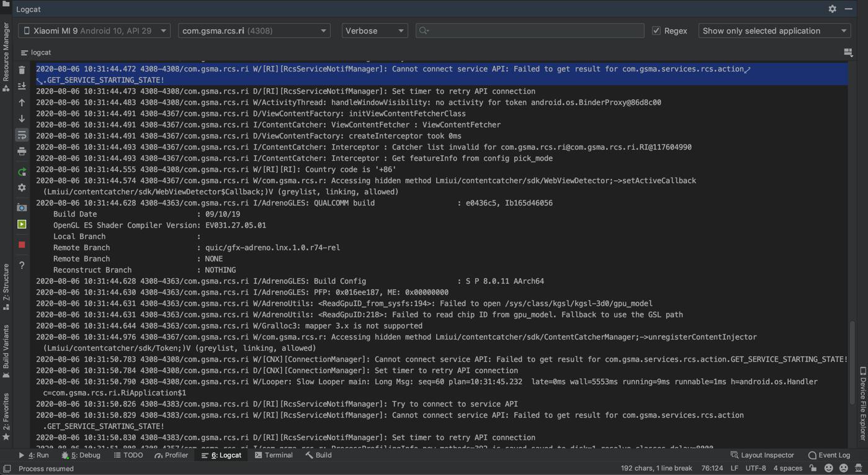This screenshot has height=475, width=868.
Task: Hide the Logcat panel with minimize icon
Action: pos(848,9)
